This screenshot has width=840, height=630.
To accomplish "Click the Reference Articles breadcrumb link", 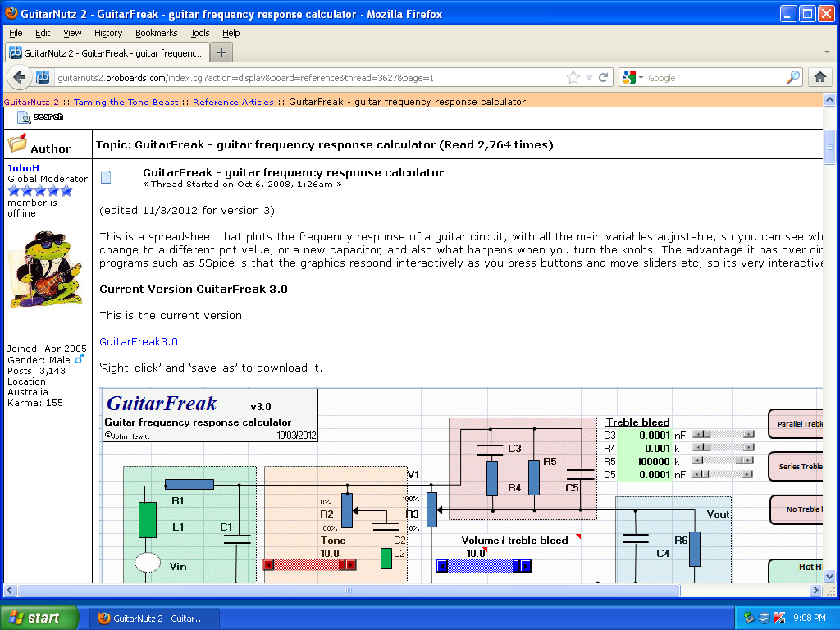I will [233, 102].
